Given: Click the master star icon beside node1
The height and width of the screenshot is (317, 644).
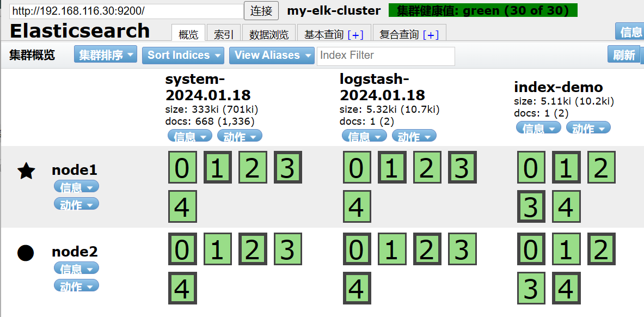Looking at the screenshot, I should pos(26,170).
